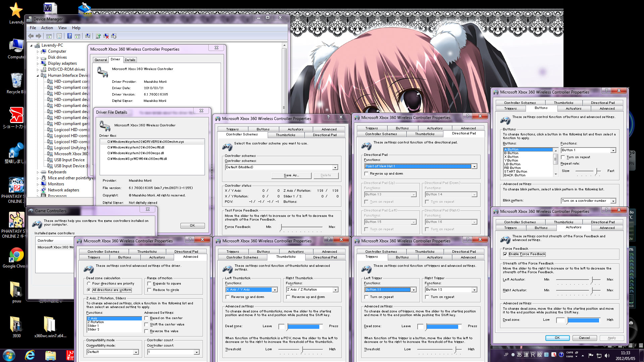Screen dimensions: 644x362
Task: Enable the Reduce to circle checkbox
Action: 149,290
